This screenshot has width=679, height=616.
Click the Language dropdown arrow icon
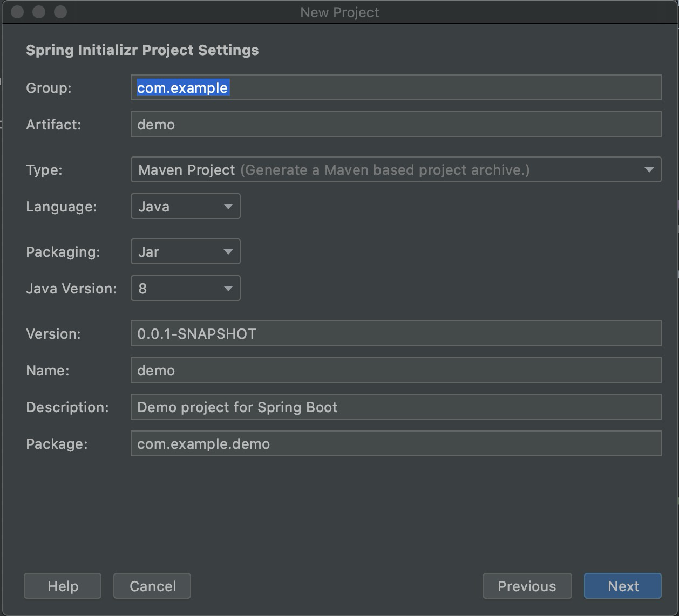point(228,207)
